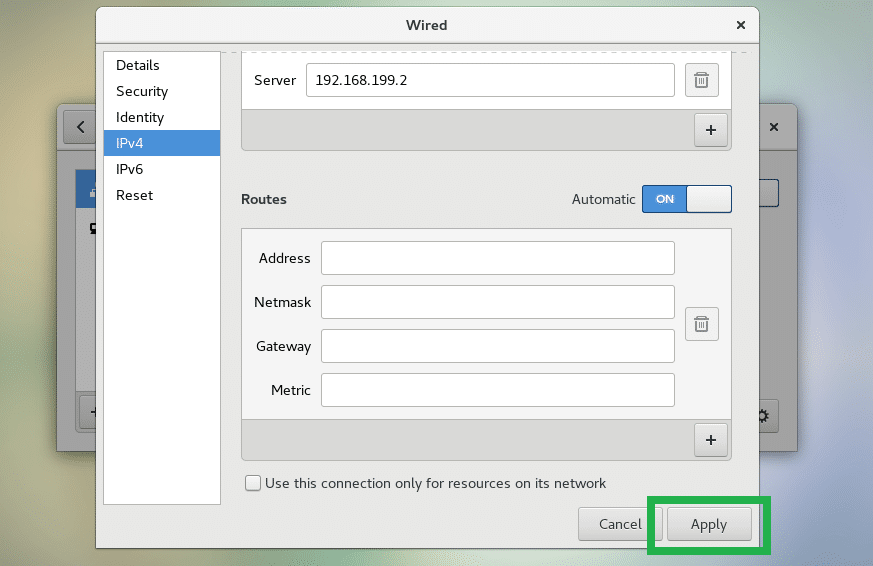Click the back arrow in background window
Viewport: 873px width, 566px height.
77,128
